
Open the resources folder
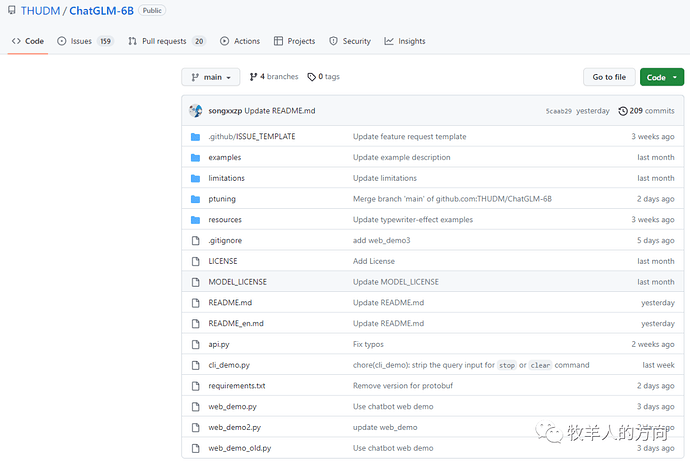coord(225,219)
